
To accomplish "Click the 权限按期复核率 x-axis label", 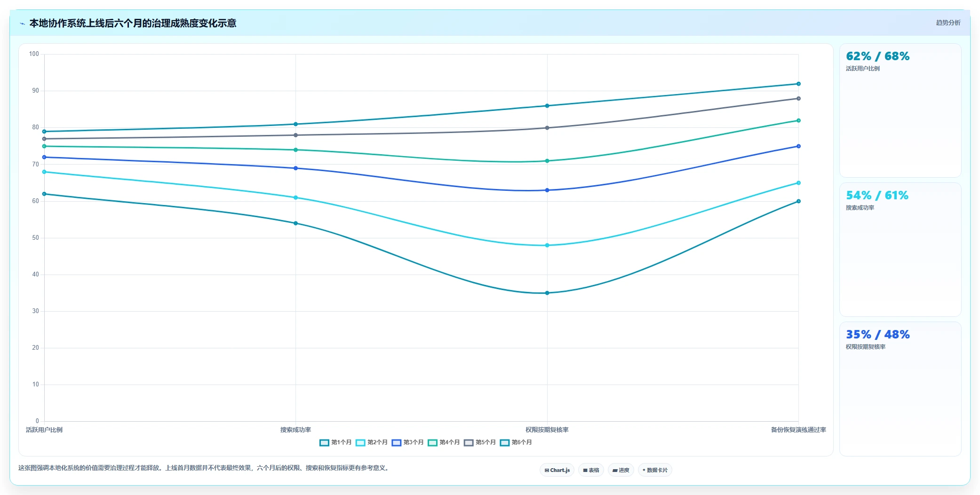I will tap(547, 430).
